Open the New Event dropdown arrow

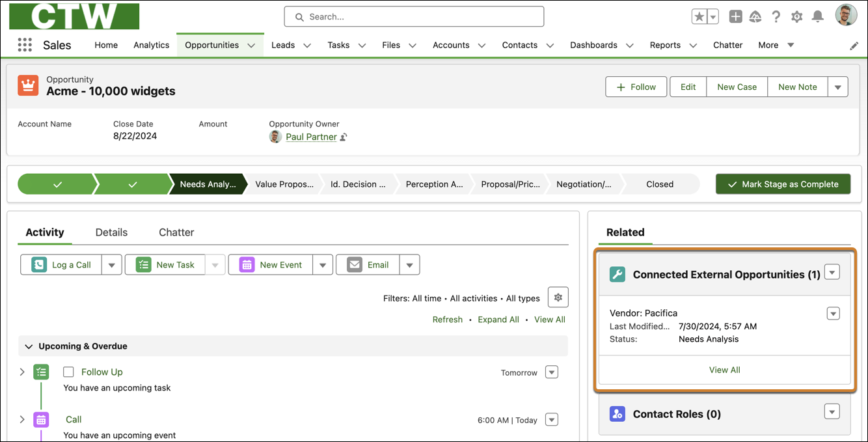point(323,265)
